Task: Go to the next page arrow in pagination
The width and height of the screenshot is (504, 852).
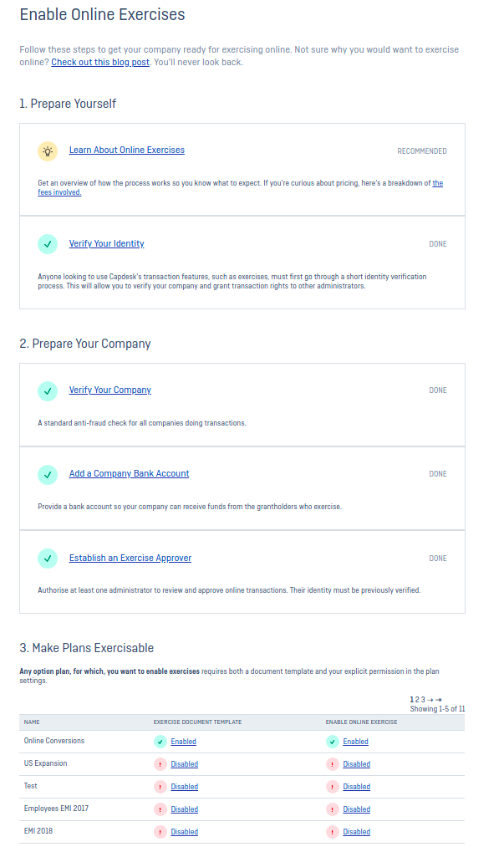Action: click(x=430, y=700)
